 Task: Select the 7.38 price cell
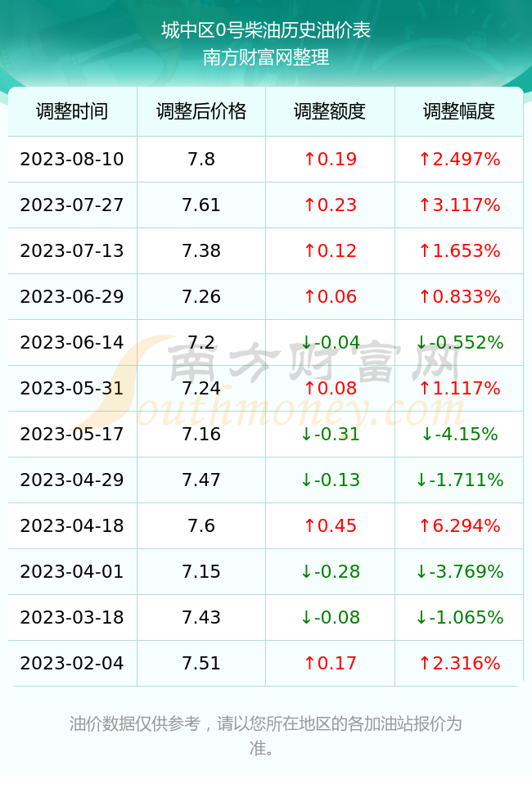click(x=201, y=250)
